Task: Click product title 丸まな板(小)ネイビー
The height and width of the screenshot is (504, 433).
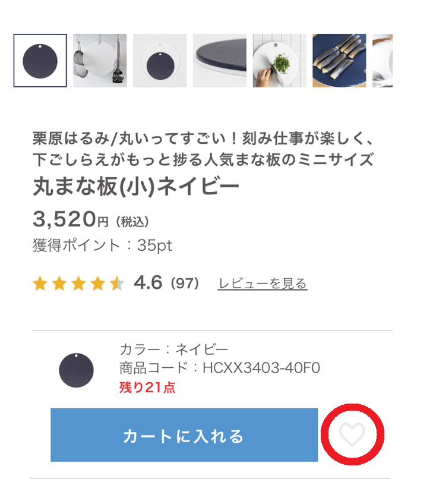Action: click(136, 187)
